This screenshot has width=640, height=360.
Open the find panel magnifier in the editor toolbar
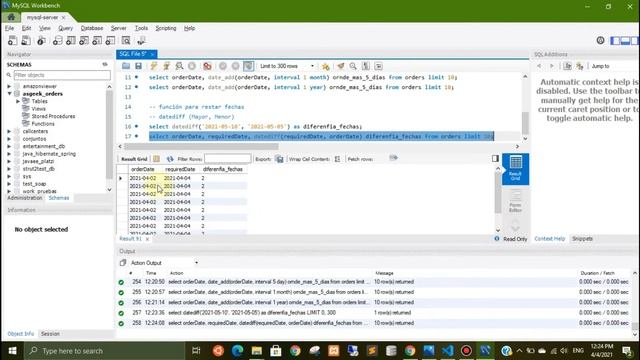coord(353,66)
